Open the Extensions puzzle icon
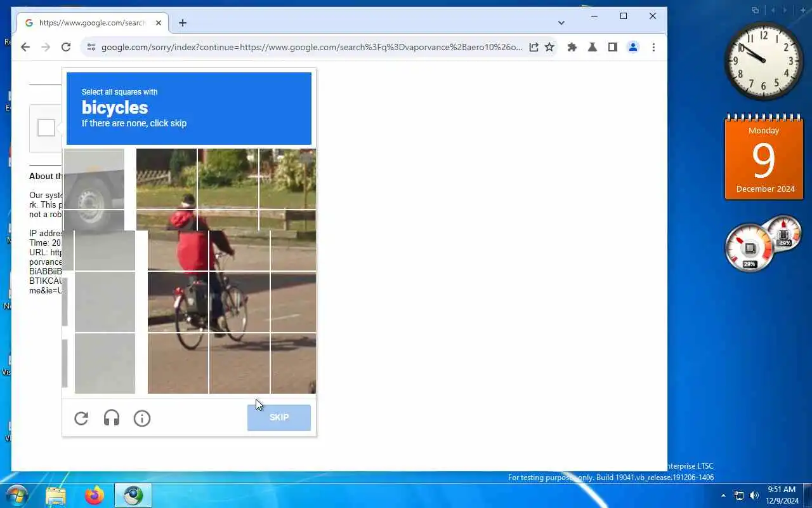Viewport: 812px width, 508px height. (572, 47)
